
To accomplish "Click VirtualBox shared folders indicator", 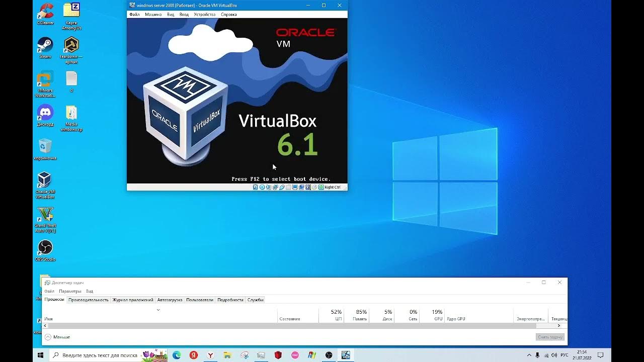I will click(289, 187).
